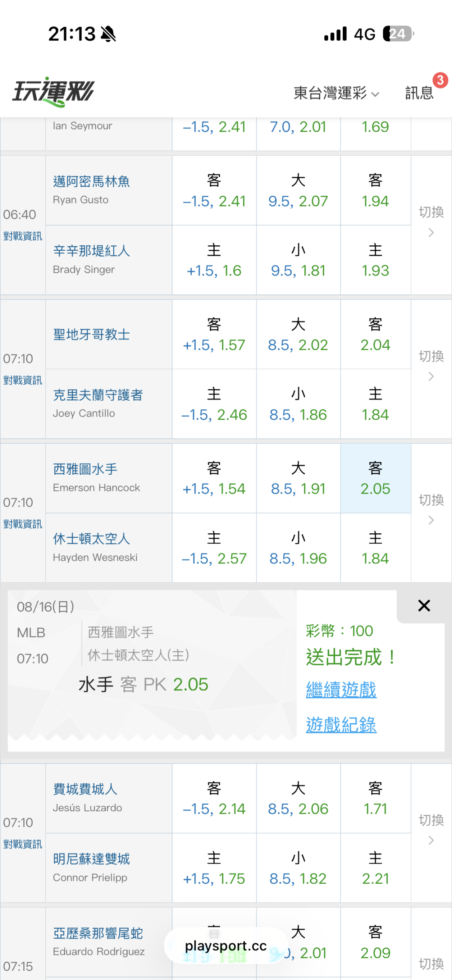This screenshot has height=980, width=452.
Task: Open 對戰資訊 for Phillies vs Twins game
Action: [23, 844]
